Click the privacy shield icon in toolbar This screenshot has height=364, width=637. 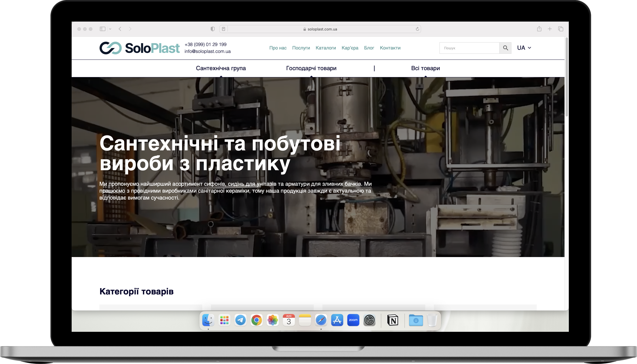click(213, 29)
